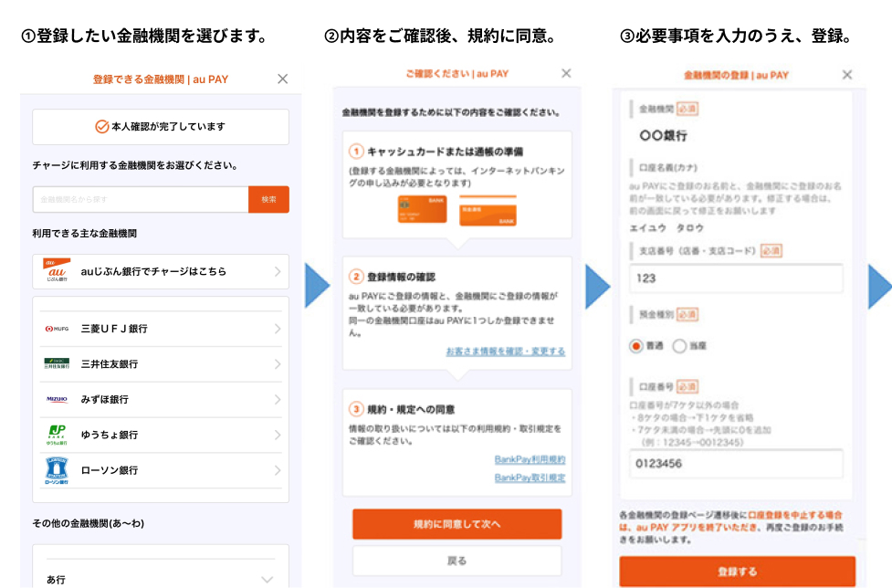Close the 登録できる金融機関 screen
The width and height of the screenshot is (892, 588).
[283, 79]
